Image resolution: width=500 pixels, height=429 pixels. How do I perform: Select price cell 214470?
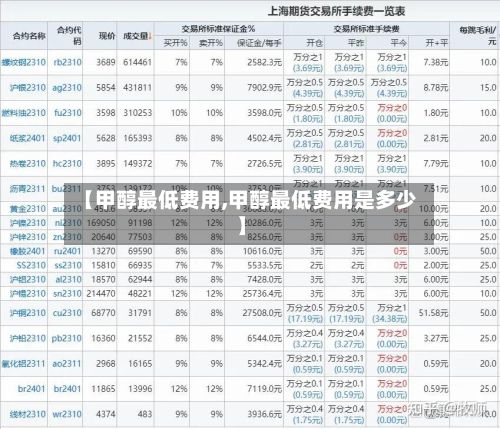[x=101, y=294]
